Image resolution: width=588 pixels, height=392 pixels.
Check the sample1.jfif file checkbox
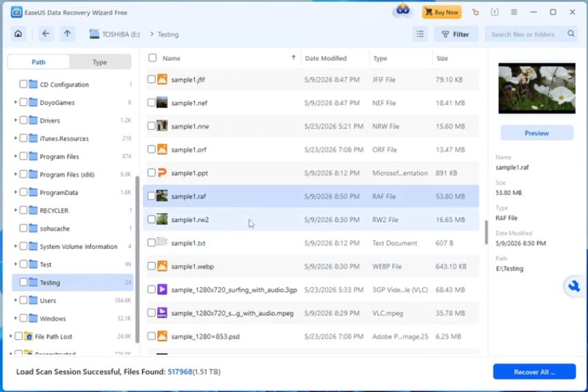pyautogui.click(x=151, y=80)
